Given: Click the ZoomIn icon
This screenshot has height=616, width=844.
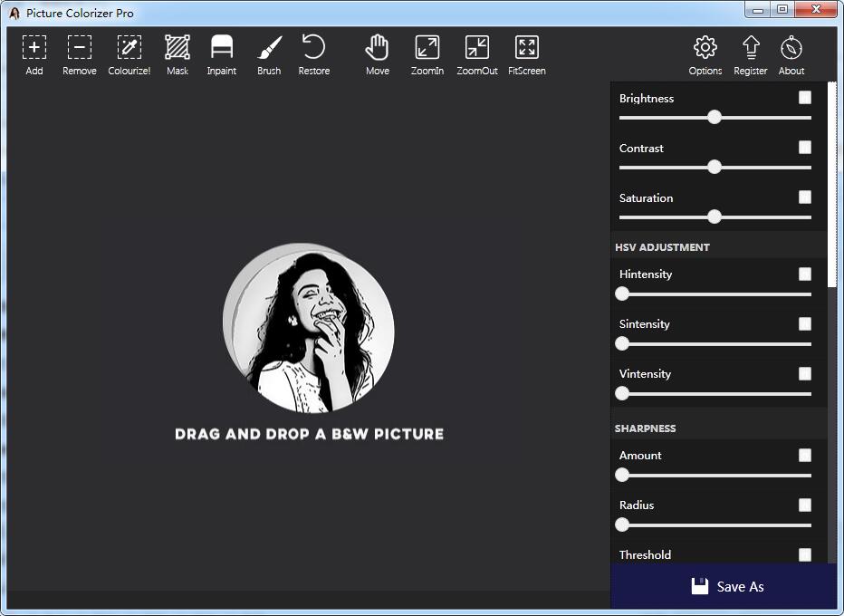Looking at the screenshot, I should pos(427,53).
